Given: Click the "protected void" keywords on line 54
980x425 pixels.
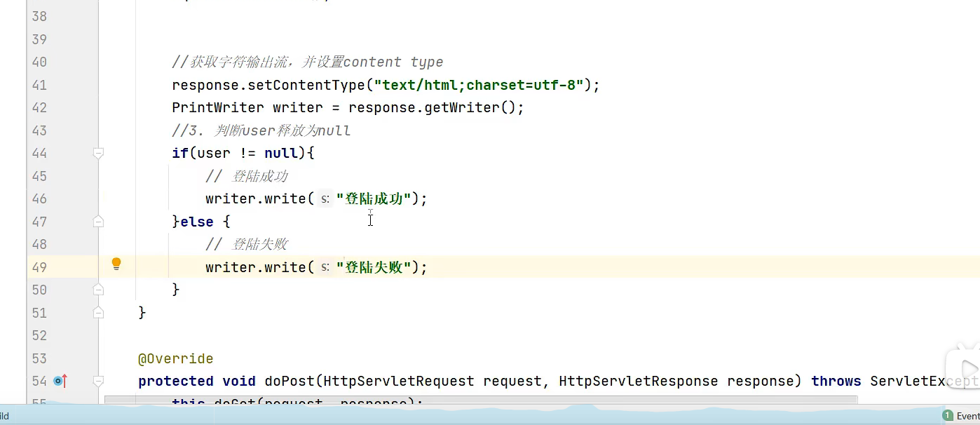Looking at the screenshot, I should [x=197, y=381].
